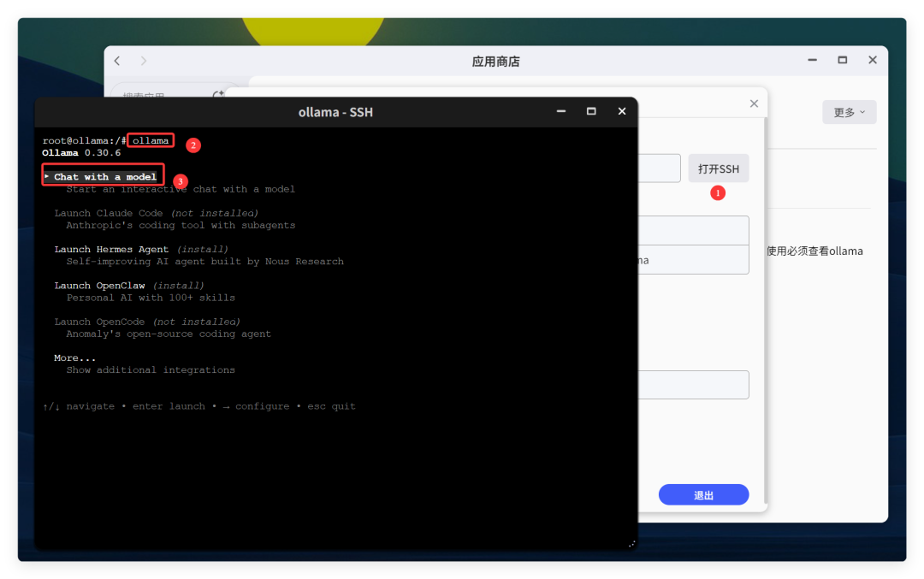Click the 'root@ollama:/#' prompt text

point(84,141)
